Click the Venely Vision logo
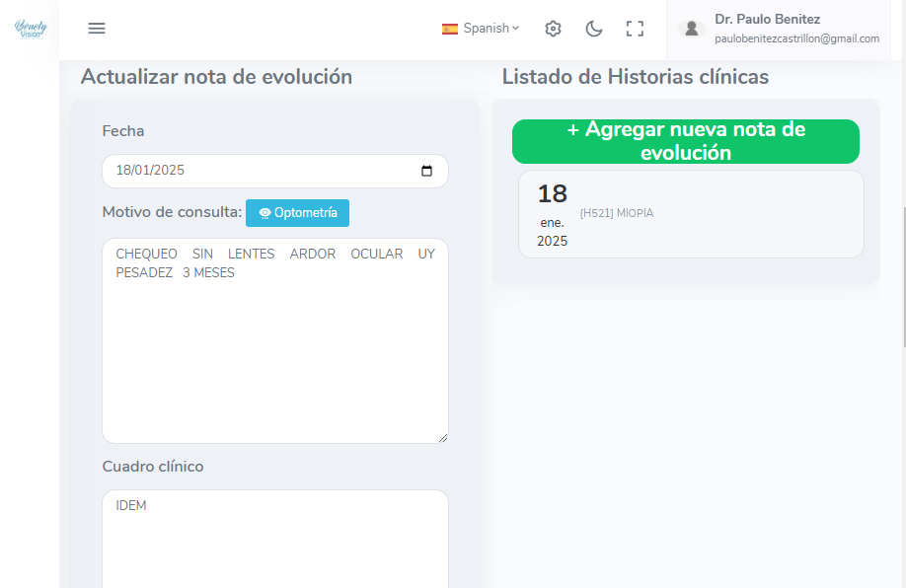This screenshot has width=906, height=588. [x=30, y=29]
